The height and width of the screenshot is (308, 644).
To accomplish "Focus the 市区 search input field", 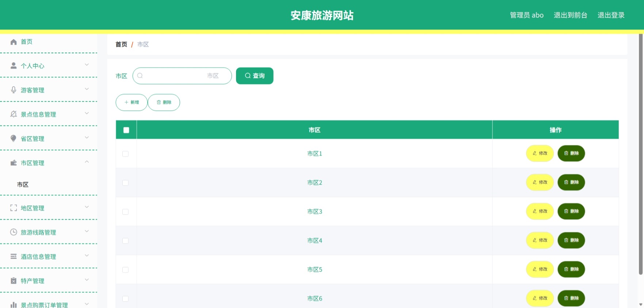I will pyautogui.click(x=182, y=76).
